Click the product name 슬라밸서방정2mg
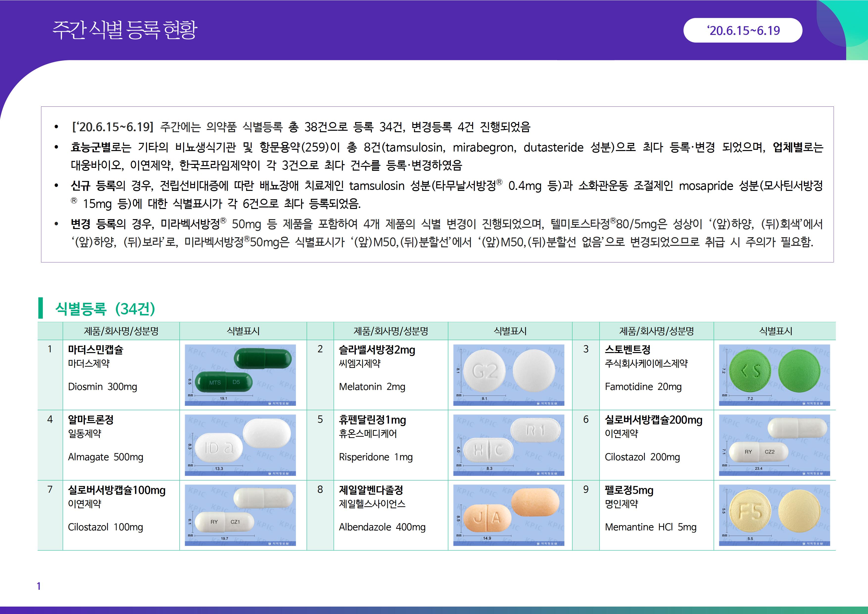Viewport: 868px width, 614px height. click(x=377, y=350)
